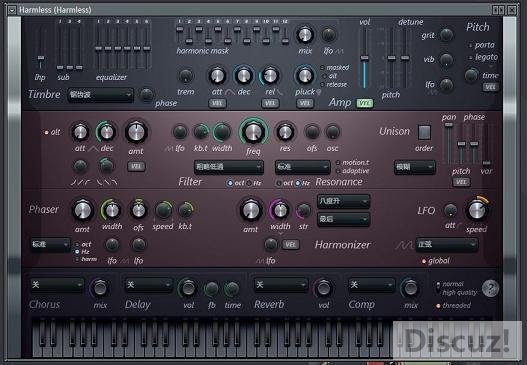Click the Filter freq knob
The height and width of the screenshot is (365, 527).
253,132
